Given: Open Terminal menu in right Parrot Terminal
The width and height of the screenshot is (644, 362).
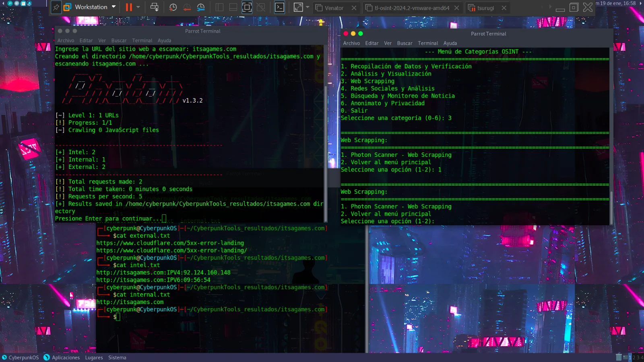Looking at the screenshot, I should tap(428, 43).
